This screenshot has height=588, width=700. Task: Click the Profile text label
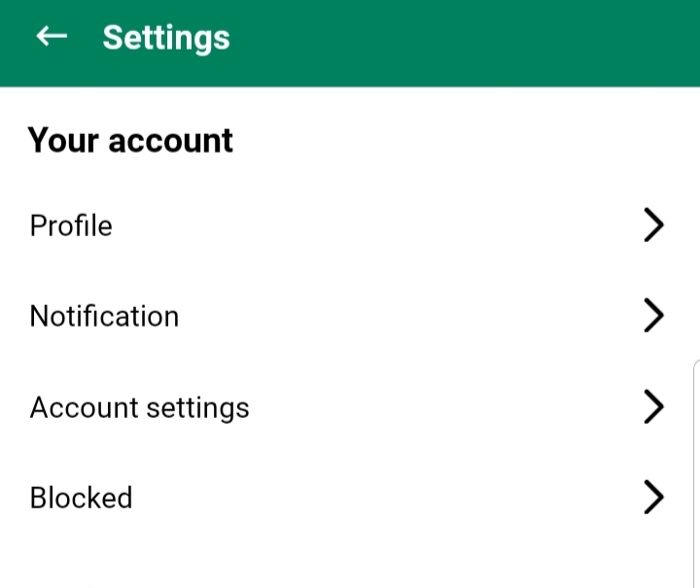tap(71, 225)
